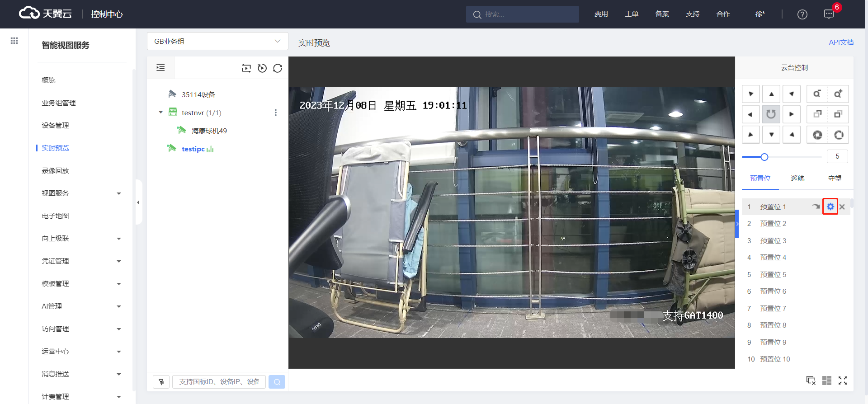
Task: Select the 海康球机49 camera
Action: [209, 131]
